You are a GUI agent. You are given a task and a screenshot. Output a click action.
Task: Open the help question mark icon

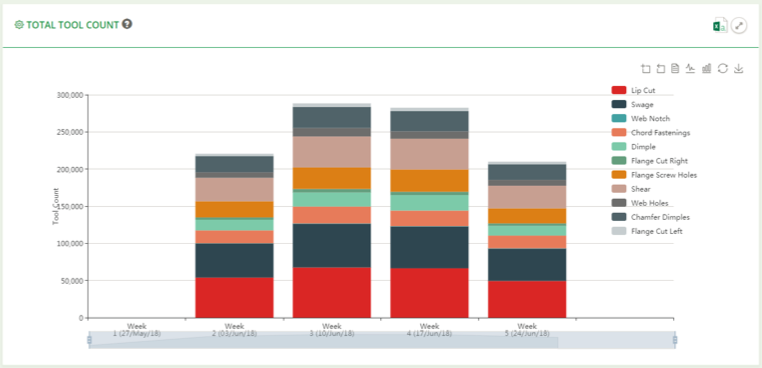[127, 24]
